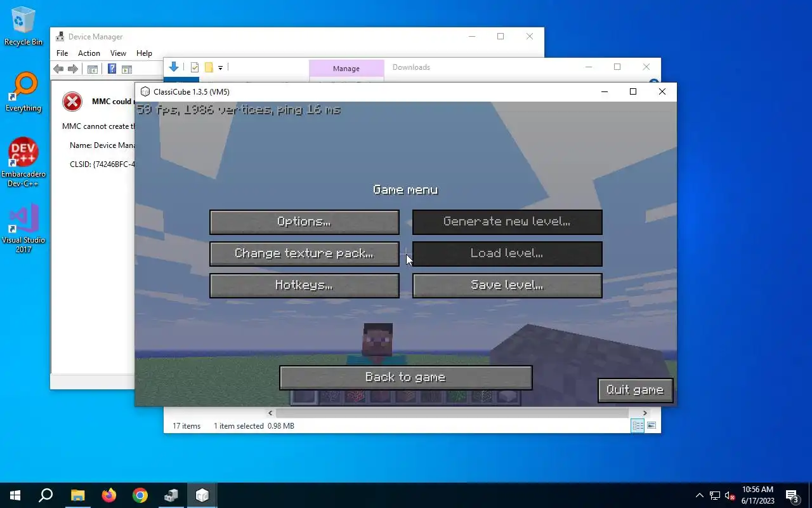Open the network status tray icon
Screen dimensions: 812x508
click(715, 495)
